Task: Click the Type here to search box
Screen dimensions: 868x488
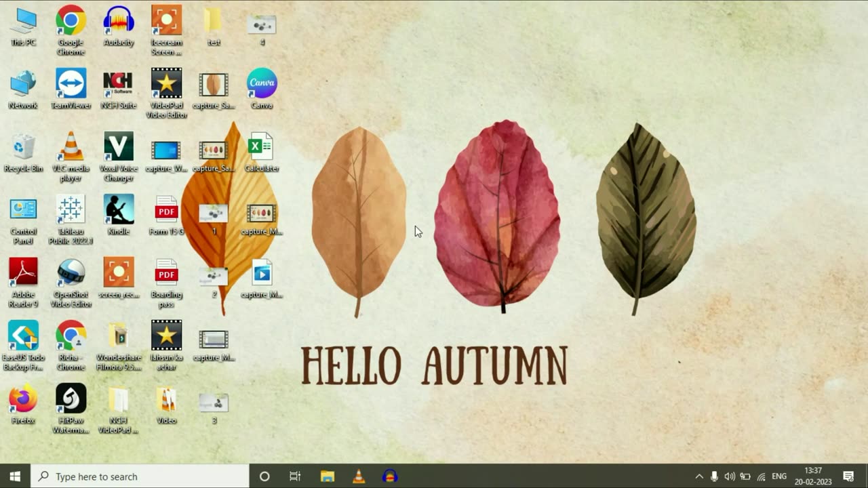Action: [140, 476]
